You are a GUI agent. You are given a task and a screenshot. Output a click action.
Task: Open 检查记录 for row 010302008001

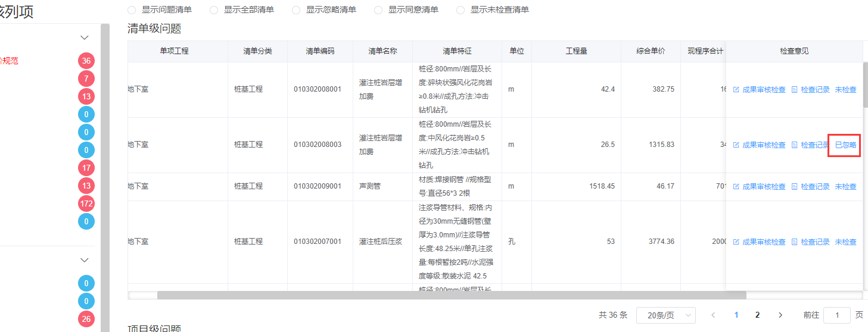click(x=810, y=90)
